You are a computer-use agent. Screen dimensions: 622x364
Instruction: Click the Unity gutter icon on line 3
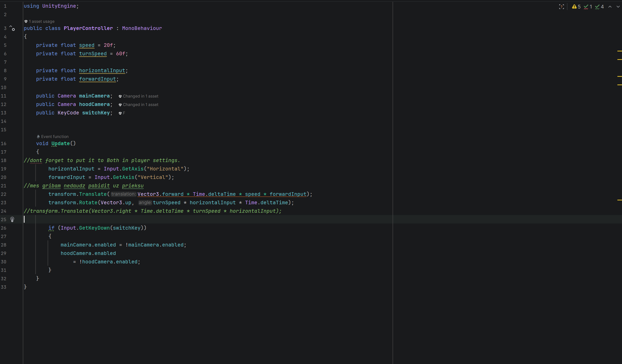tap(12, 28)
